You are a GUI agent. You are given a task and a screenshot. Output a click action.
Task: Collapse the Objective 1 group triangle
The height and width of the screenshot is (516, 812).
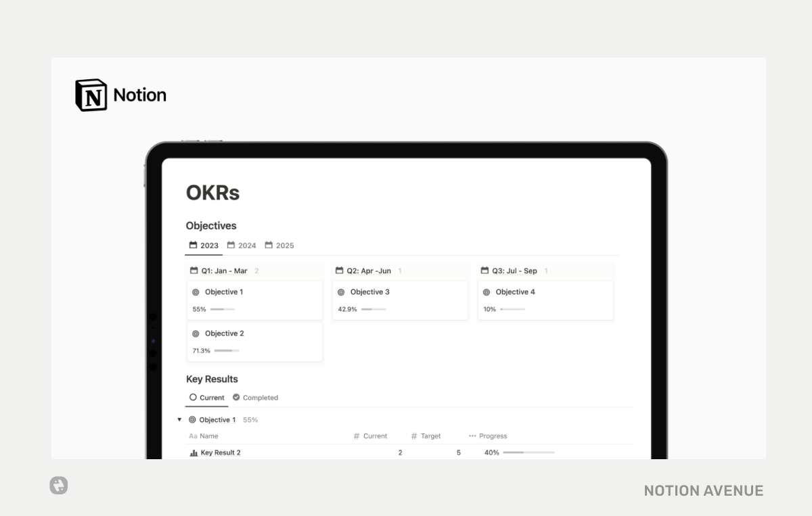tap(179, 419)
